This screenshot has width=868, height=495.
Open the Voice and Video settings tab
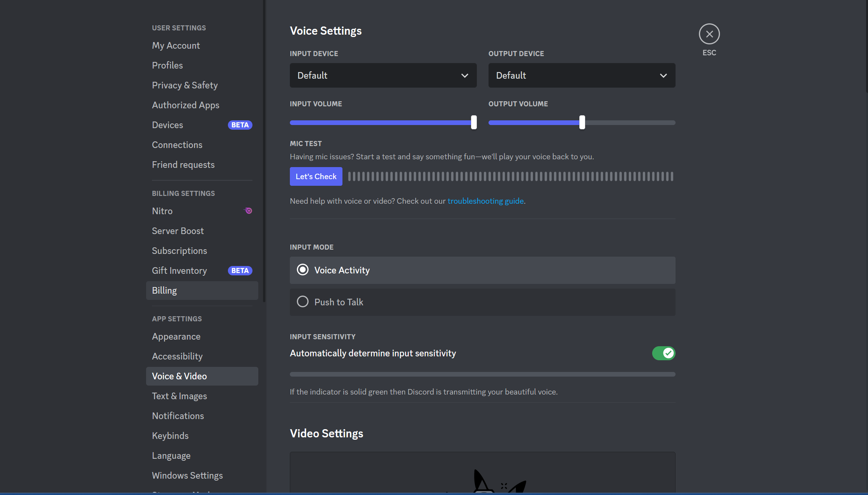pos(179,376)
